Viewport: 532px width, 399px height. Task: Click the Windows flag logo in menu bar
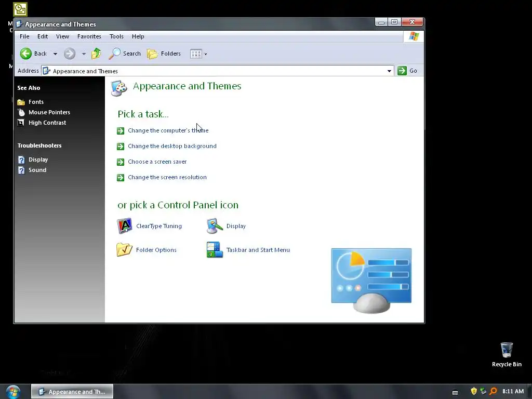pos(414,36)
